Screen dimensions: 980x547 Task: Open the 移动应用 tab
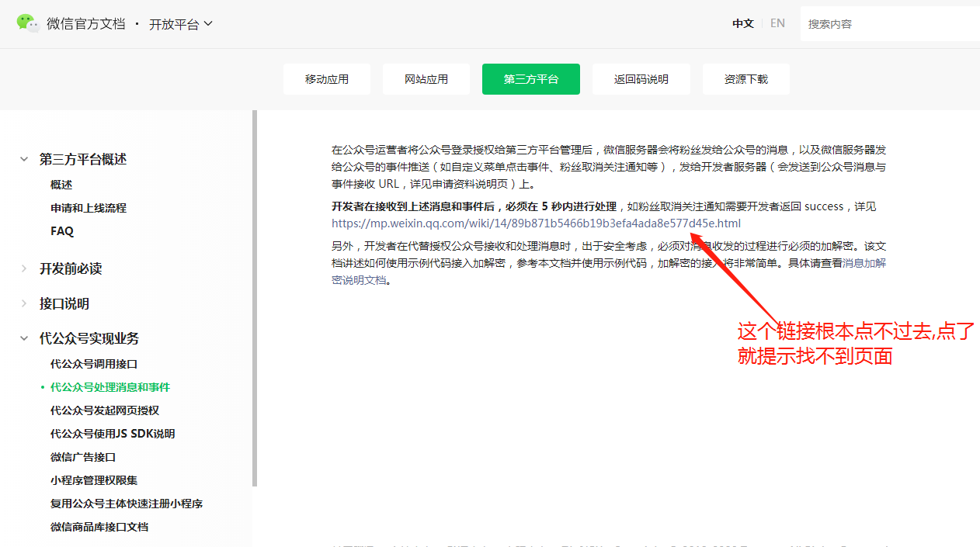[327, 79]
